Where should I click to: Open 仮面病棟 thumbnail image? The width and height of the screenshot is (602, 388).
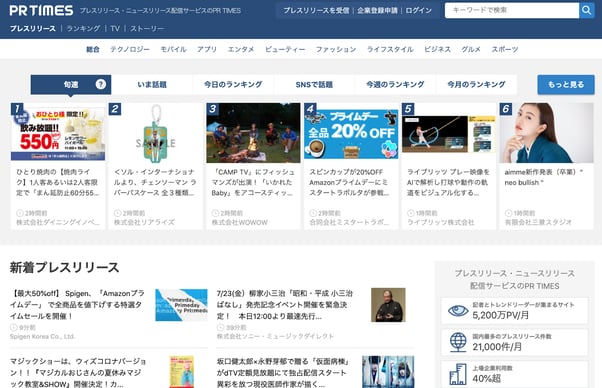[388, 372]
